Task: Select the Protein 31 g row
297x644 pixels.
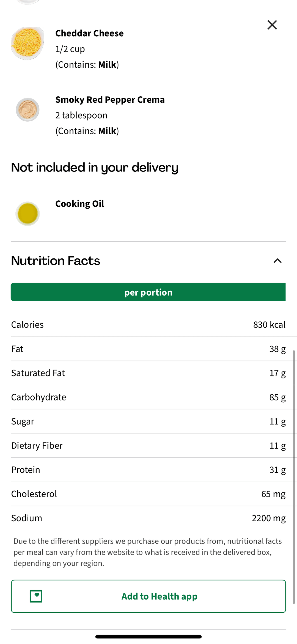Action: coord(148,470)
